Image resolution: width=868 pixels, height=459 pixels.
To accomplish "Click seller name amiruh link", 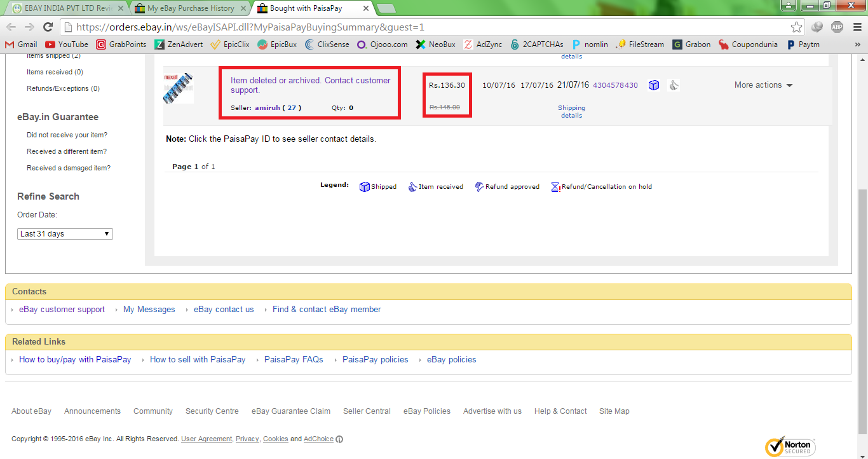I will (x=267, y=107).
